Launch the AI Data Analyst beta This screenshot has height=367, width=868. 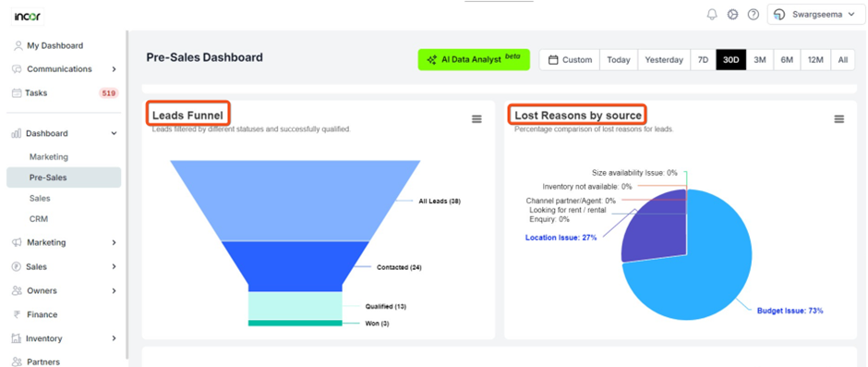[474, 59]
